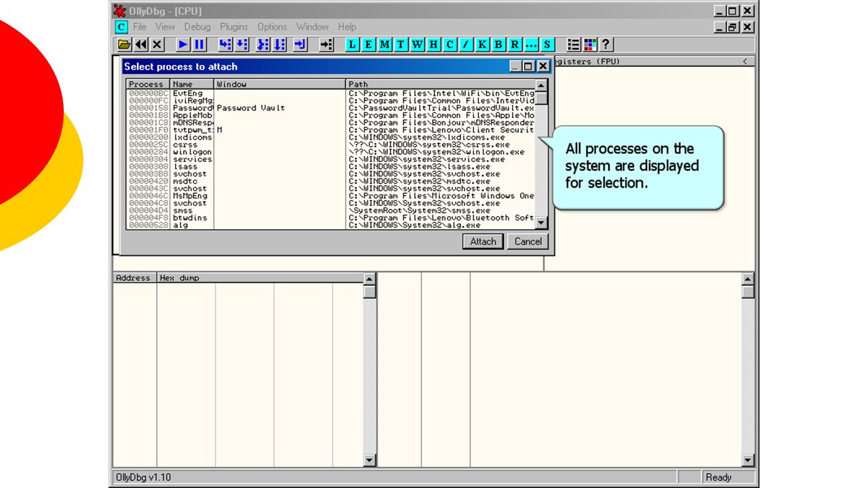The image size is (868, 488).
Task: Click the Run program play icon
Action: (183, 45)
